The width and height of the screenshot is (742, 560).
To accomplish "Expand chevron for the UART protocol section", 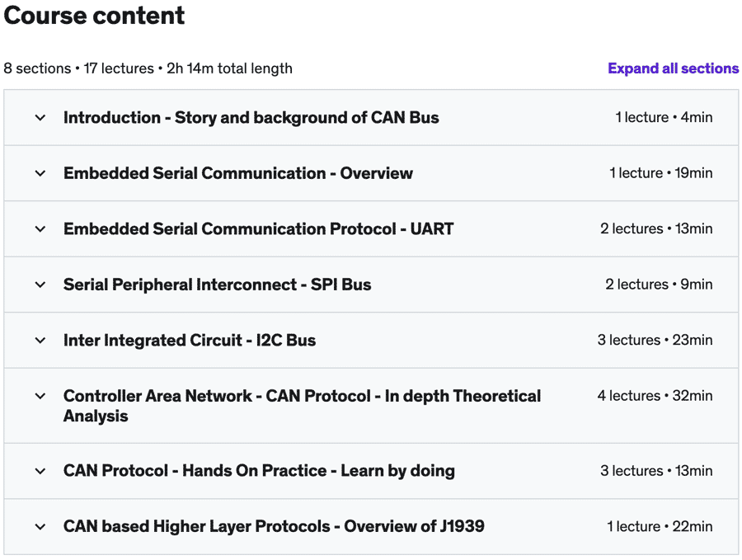I will pyautogui.click(x=40, y=229).
